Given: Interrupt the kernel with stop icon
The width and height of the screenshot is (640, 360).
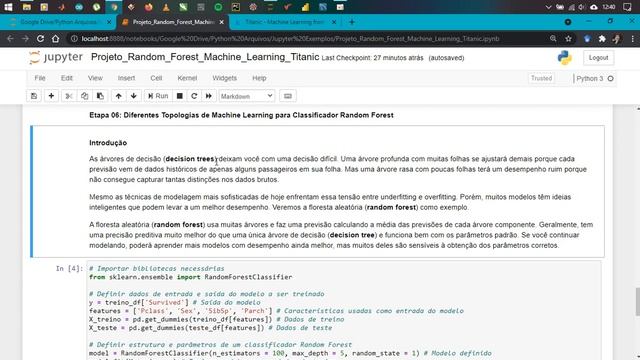Looking at the screenshot, I should point(180,96).
